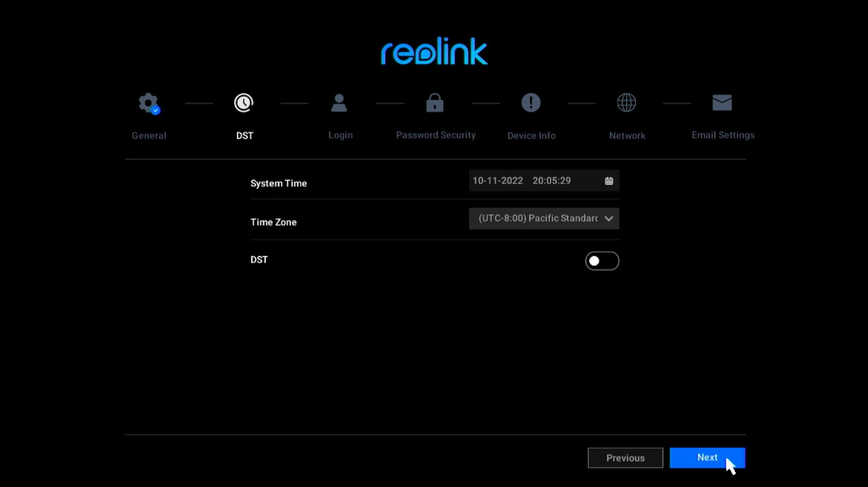Switch to the Network step label
868x487 pixels.
[x=627, y=136]
